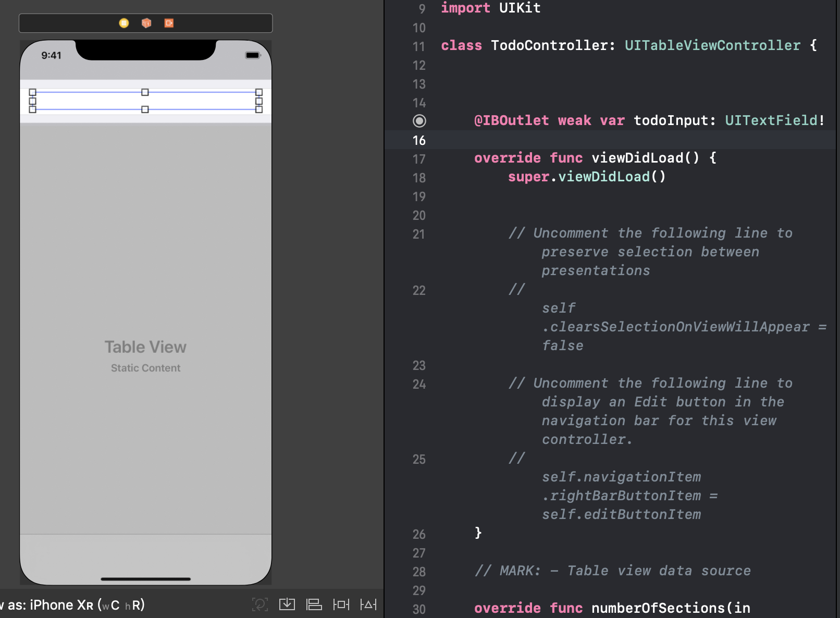Click the Update Frames icon in canvas bar
Screen dimensions: 840x618
pos(260,604)
